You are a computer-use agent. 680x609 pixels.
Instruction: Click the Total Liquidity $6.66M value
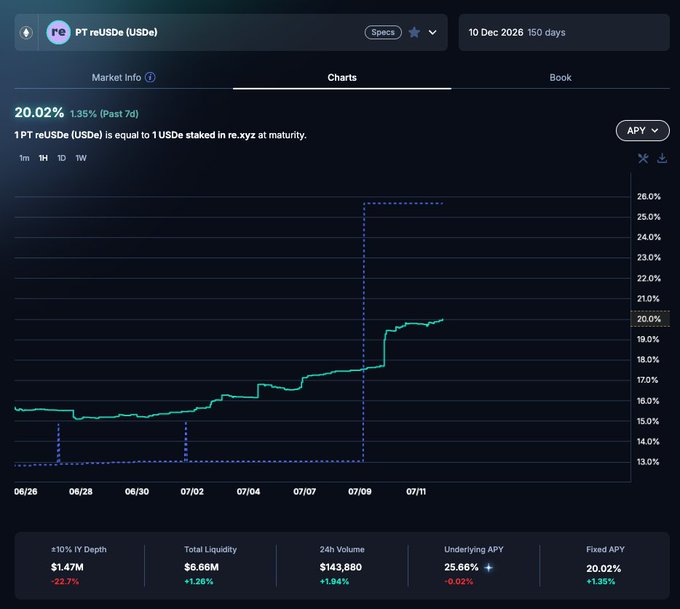(x=201, y=567)
